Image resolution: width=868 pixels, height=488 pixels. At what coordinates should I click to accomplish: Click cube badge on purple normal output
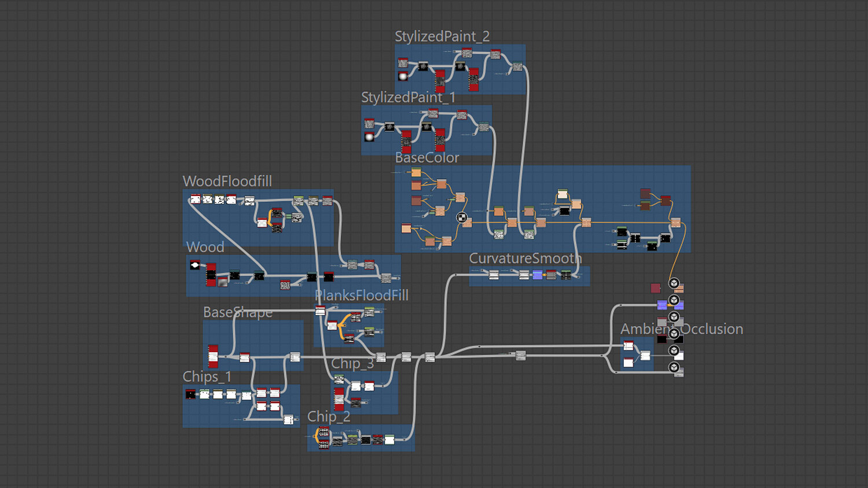[674, 300]
